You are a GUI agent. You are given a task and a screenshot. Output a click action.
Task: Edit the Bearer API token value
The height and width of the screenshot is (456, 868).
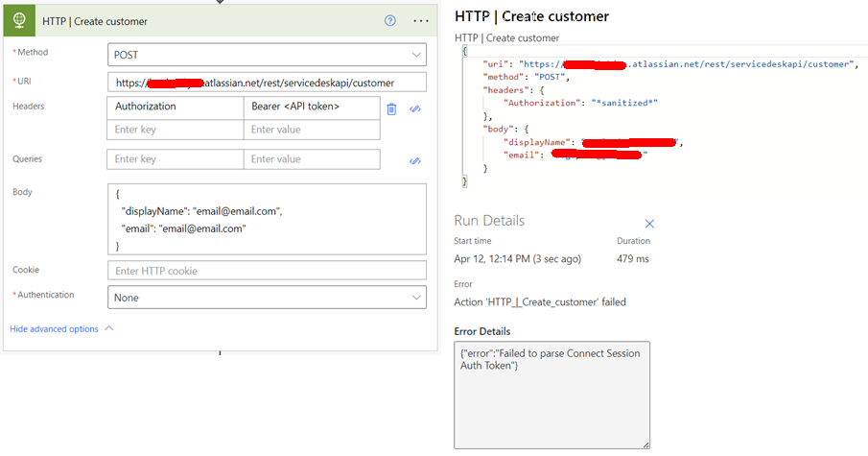(312, 107)
